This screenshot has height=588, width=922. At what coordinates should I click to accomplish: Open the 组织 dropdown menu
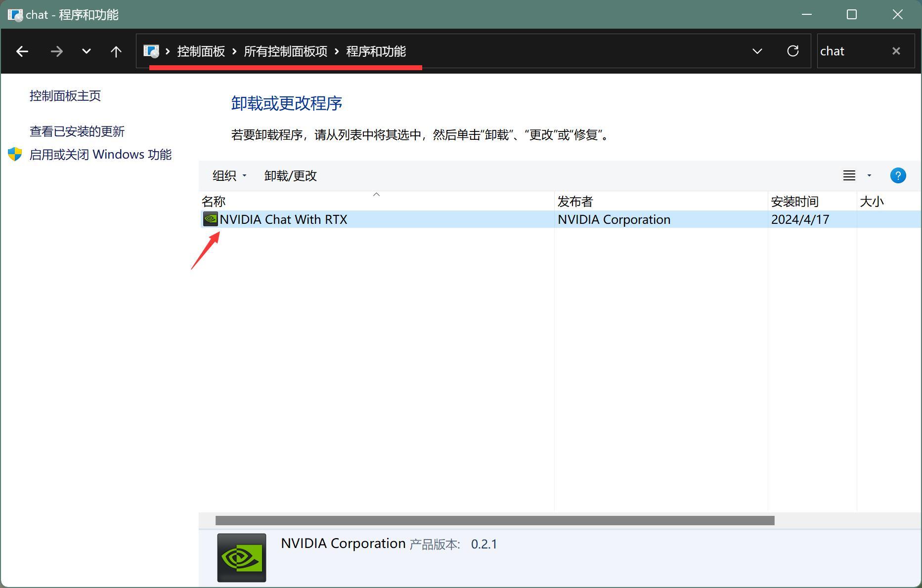229,176
